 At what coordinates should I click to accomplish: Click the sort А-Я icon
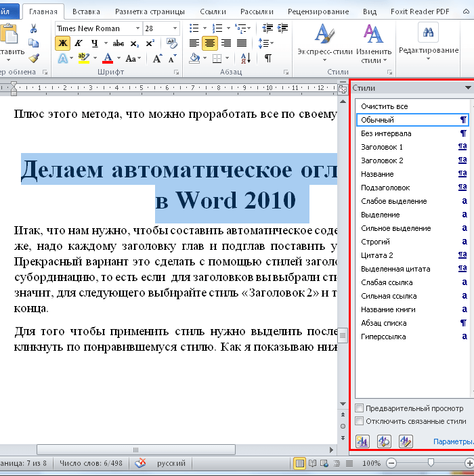(246, 58)
